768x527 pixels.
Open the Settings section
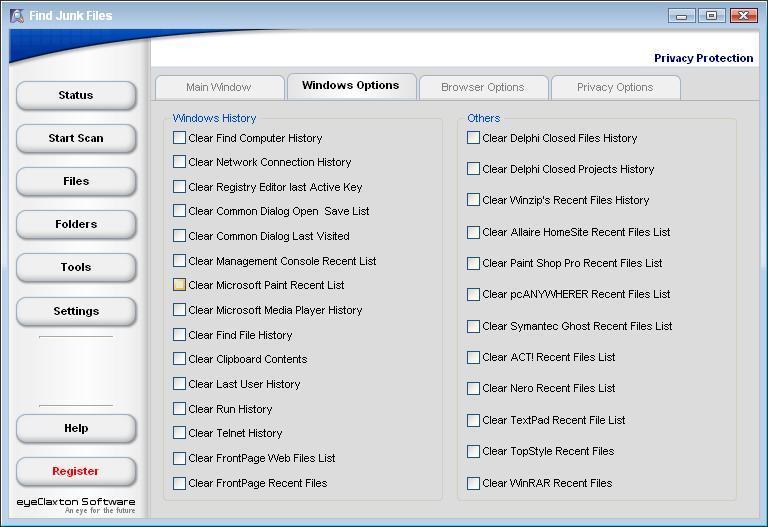[76, 311]
